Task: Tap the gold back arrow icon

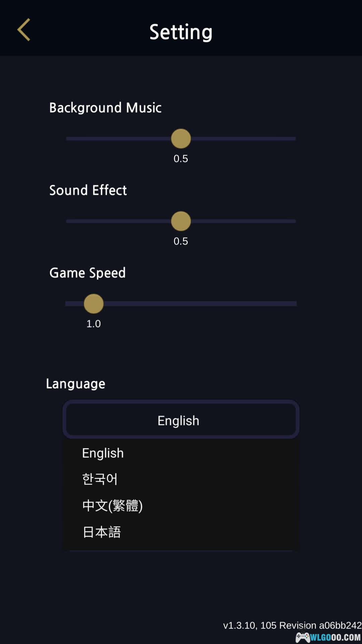Action: point(24,30)
